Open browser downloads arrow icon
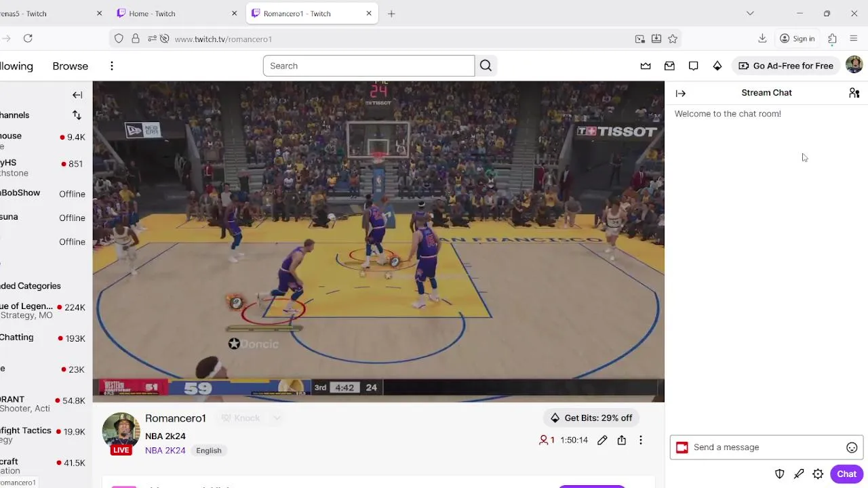The width and height of the screenshot is (868, 488). [762, 39]
